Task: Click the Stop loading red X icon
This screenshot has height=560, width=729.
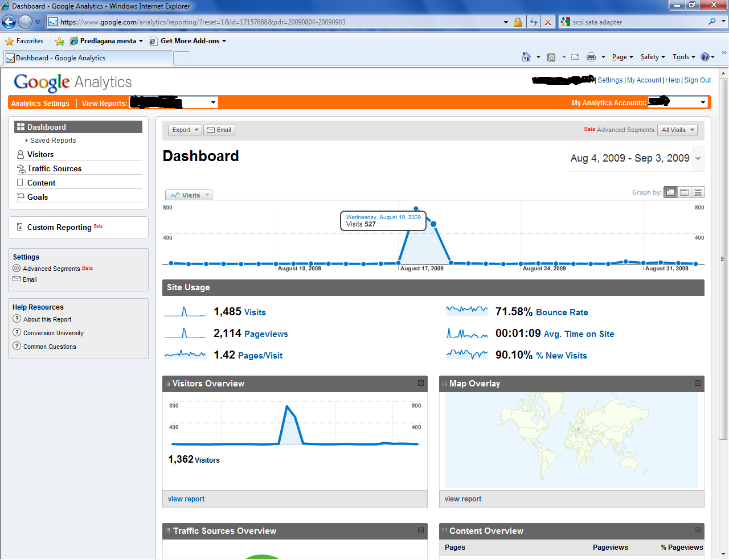Action: [548, 22]
